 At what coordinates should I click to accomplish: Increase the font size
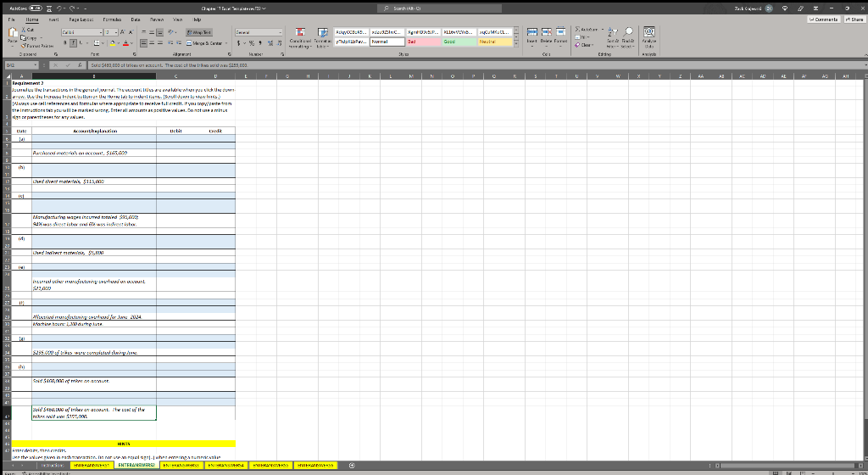(122, 33)
